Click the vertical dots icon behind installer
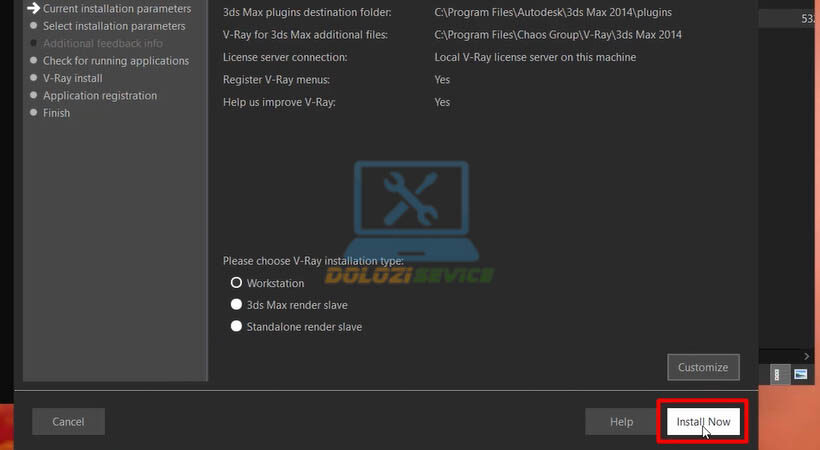 coord(778,374)
